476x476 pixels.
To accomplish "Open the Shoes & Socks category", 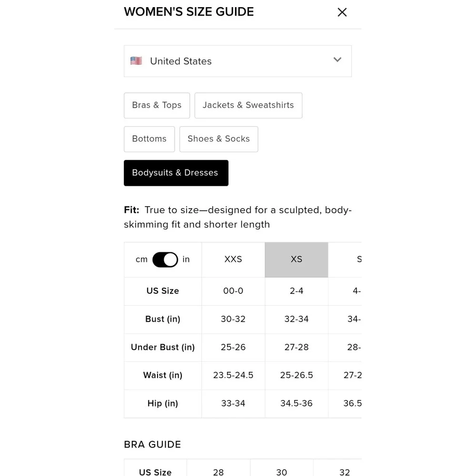I will (x=218, y=139).
